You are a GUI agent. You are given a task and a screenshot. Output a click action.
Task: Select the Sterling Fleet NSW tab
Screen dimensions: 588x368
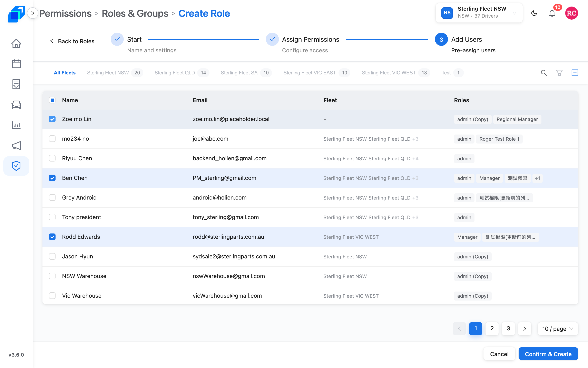115,73
